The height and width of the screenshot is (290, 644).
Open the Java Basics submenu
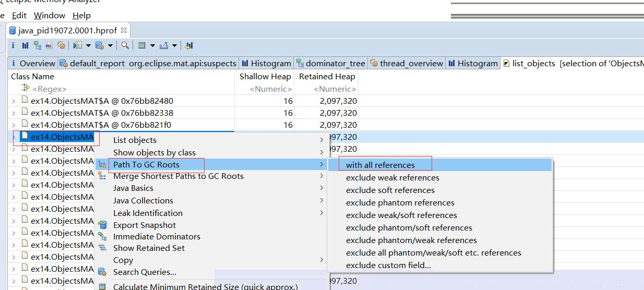[211, 188]
